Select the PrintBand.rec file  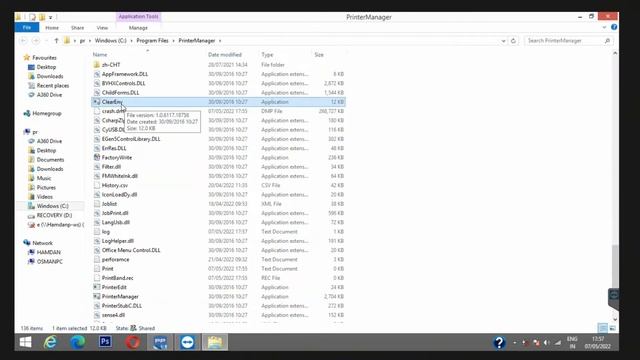[118, 278]
